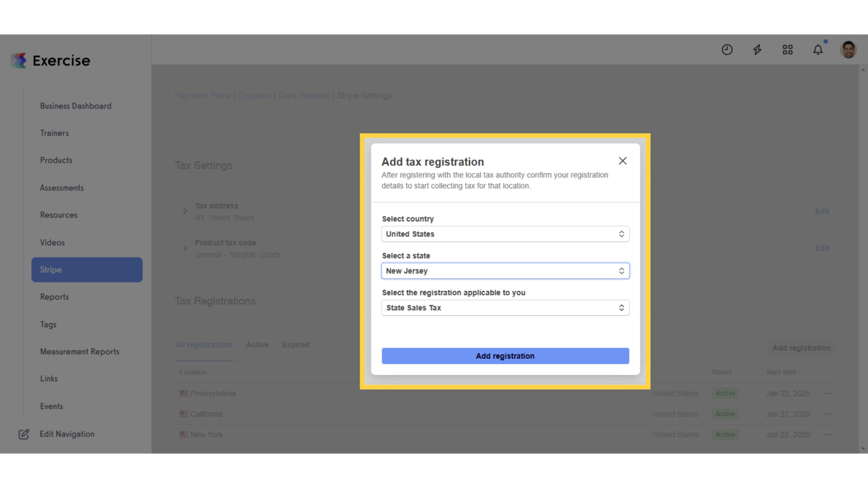Switch to the Expired tab
The image size is (868, 488).
coord(295,344)
